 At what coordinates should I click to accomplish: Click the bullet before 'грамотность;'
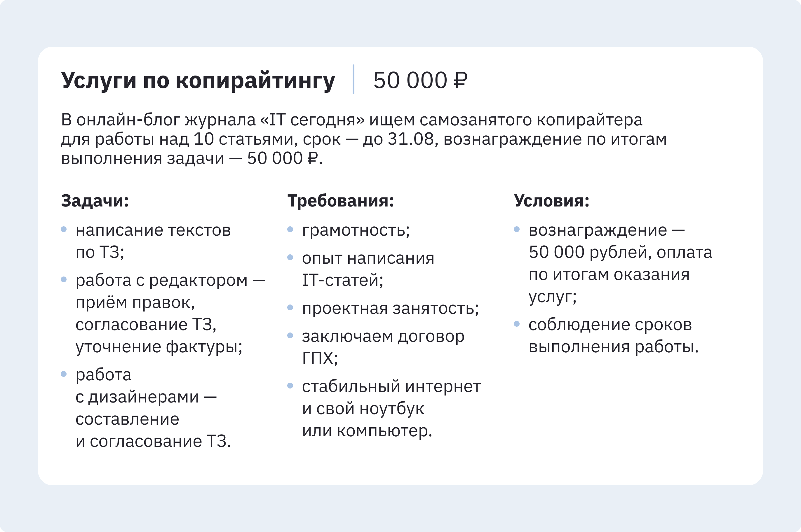(290, 229)
